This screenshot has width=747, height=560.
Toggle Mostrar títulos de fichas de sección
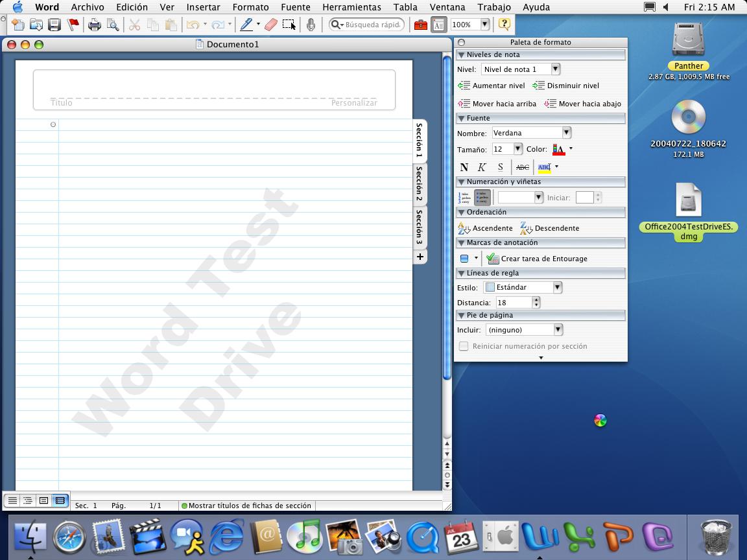pos(246,506)
